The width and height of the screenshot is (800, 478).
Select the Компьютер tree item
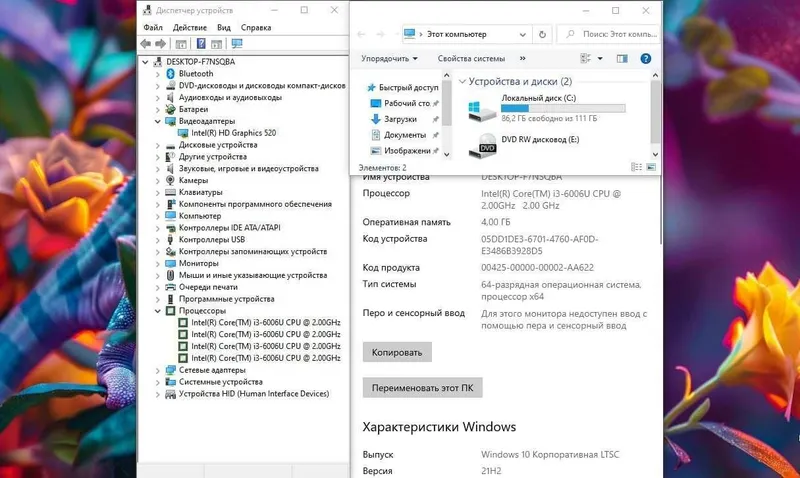pos(193,216)
